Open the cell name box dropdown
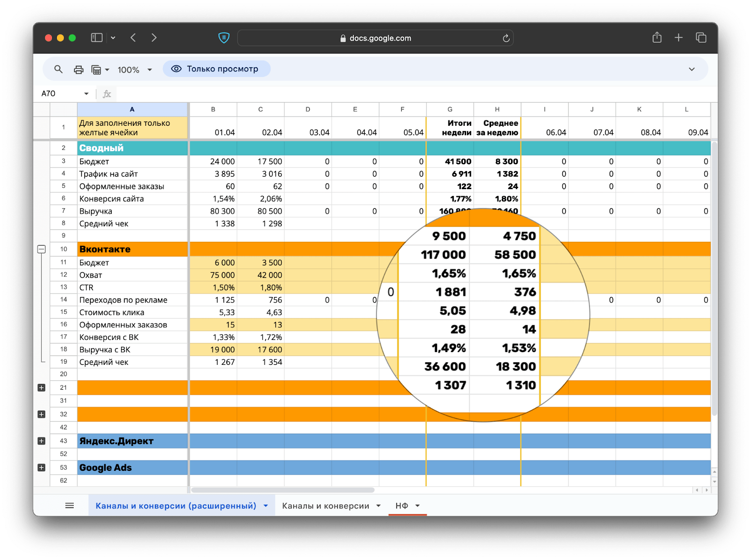 (86, 93)
